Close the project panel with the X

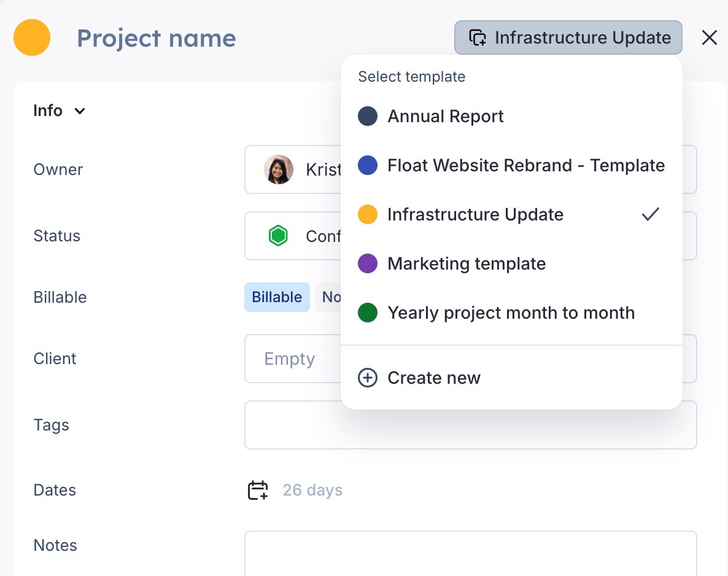coord(709,37)
